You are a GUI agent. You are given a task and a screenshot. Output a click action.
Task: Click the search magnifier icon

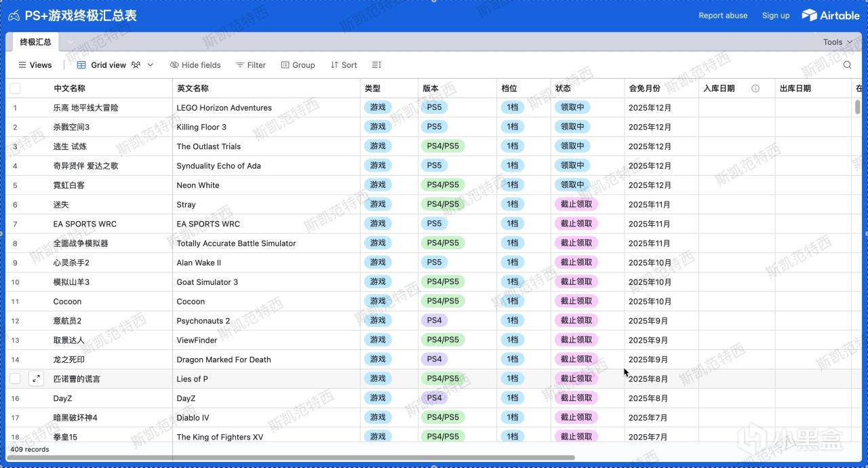click(x=847, y=65)
